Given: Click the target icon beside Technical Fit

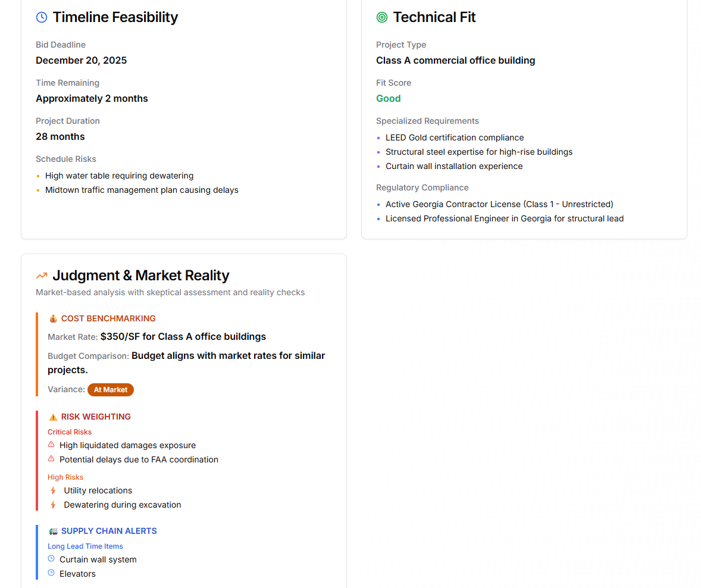Looking at the screenshot, I should tap(382, 17).
